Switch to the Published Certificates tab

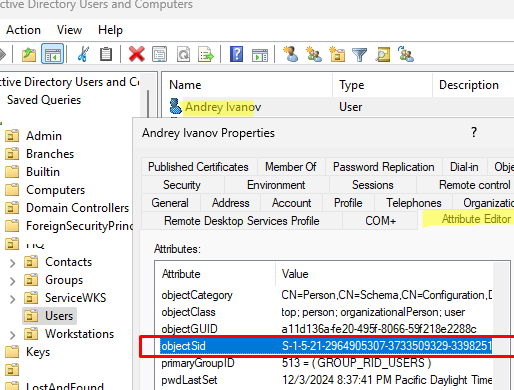[198, 167]
